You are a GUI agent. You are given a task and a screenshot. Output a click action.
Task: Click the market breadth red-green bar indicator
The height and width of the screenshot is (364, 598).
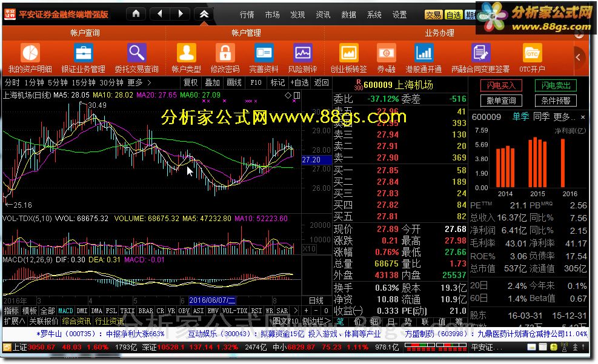click(x=436, y=347)
